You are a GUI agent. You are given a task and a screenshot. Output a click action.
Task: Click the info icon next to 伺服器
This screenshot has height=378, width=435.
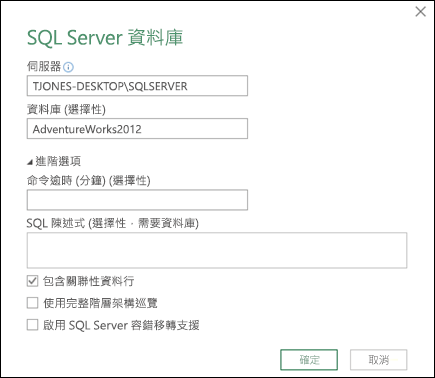coord(68,67)
